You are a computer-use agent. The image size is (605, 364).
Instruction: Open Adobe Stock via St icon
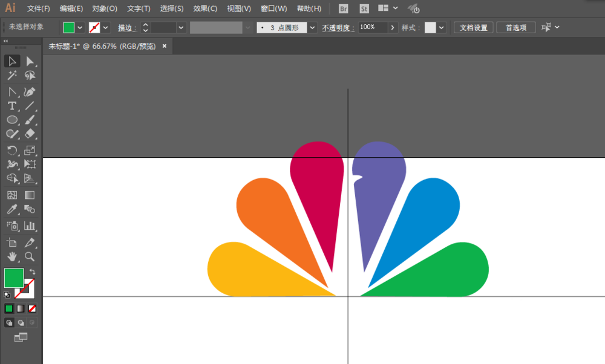click(x=364, y=8)
